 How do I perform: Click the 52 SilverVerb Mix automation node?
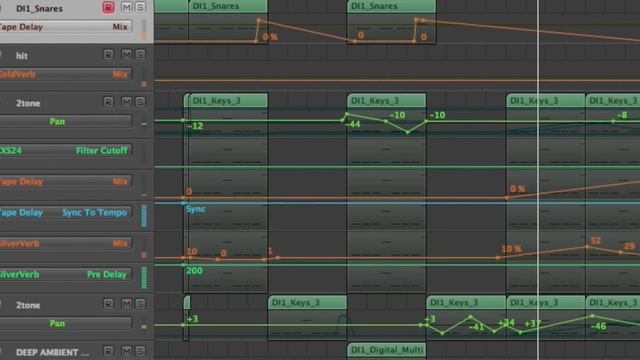(587, 247)
